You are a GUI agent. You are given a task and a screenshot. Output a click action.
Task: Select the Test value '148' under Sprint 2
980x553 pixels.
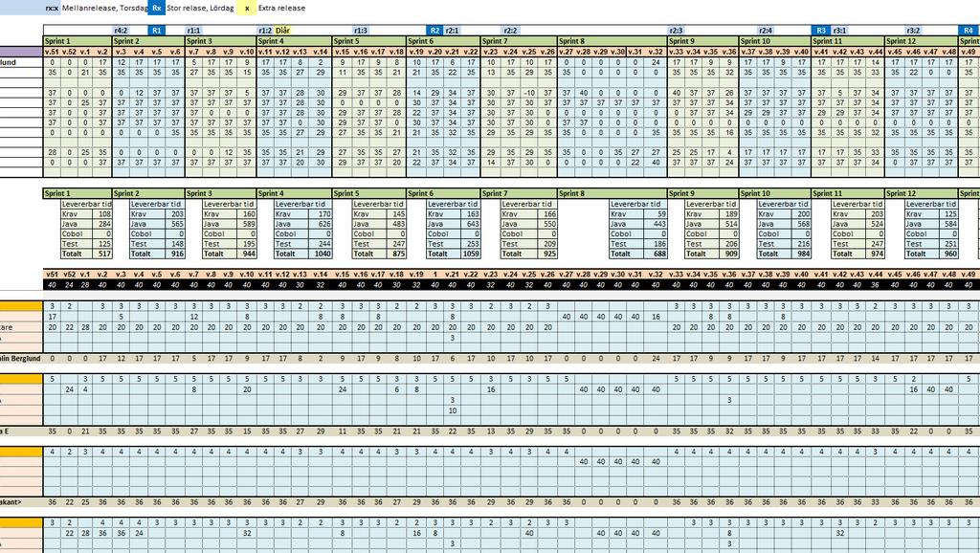176,244
